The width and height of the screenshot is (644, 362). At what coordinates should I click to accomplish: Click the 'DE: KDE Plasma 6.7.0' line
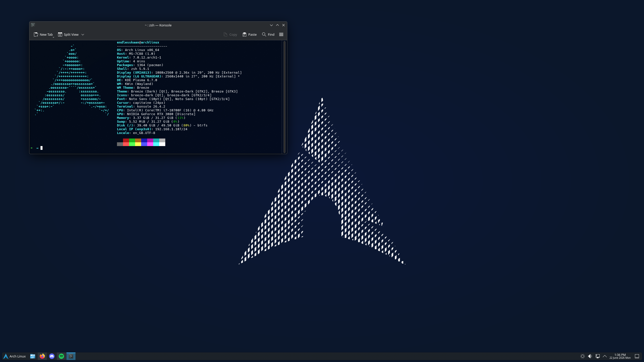(x=137, y=80)
